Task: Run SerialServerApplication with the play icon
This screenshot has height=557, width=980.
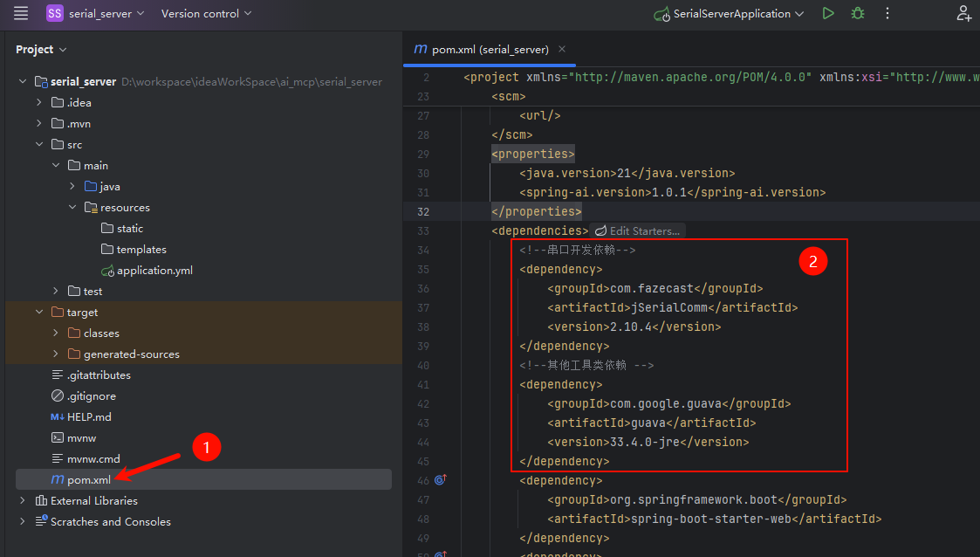Action: click(828, 13)
